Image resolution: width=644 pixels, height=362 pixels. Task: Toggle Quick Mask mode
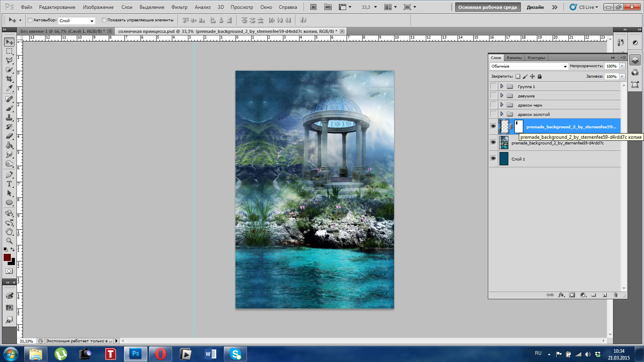point(9,271)
